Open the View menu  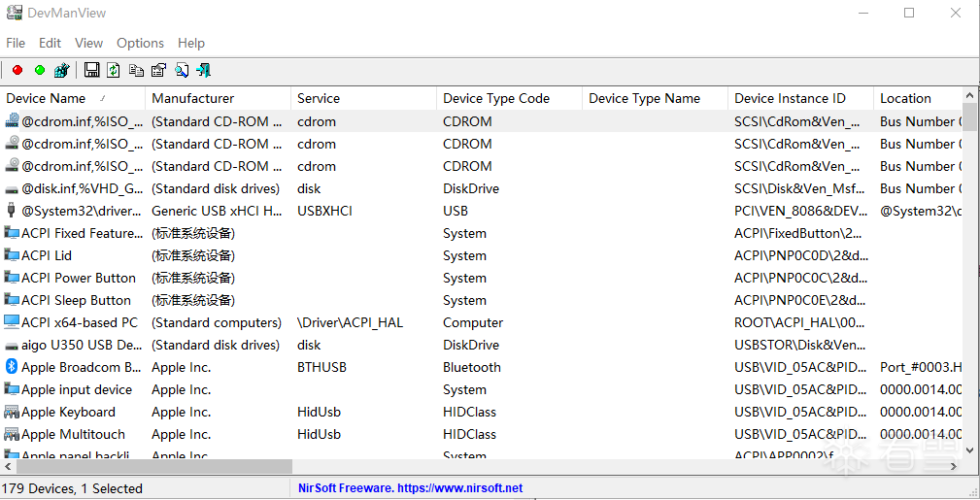pos(88,43)
